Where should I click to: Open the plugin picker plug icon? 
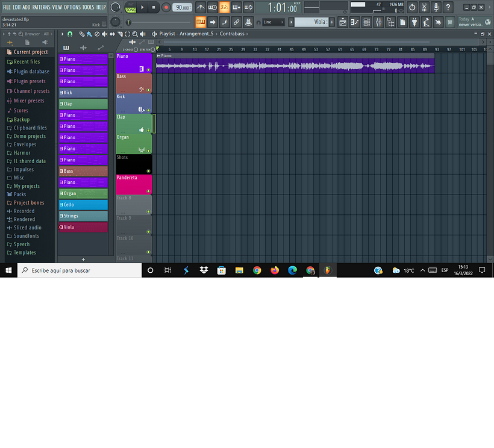pyautogui.click(x=414, y=22)
